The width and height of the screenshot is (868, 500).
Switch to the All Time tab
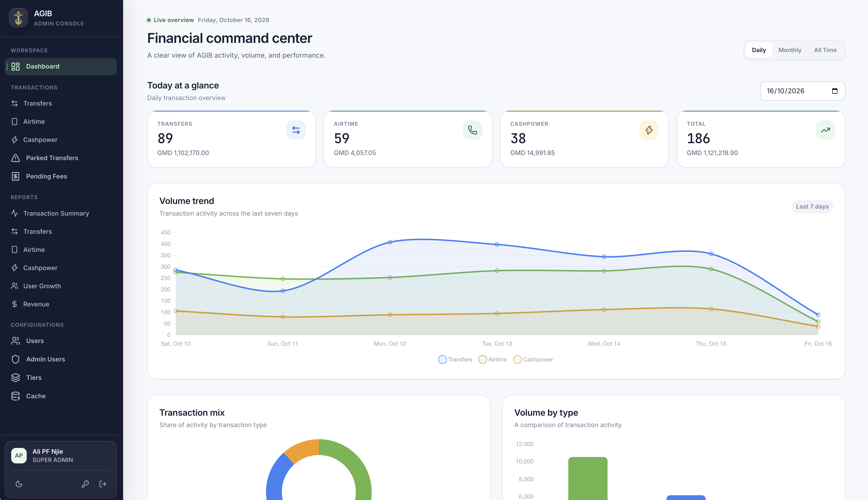pyautogui.click(x=825, y=50)
